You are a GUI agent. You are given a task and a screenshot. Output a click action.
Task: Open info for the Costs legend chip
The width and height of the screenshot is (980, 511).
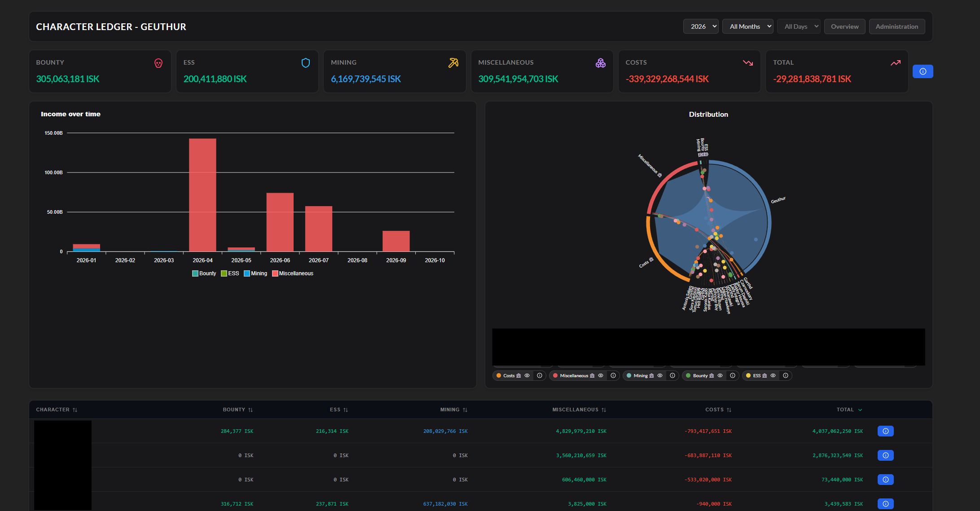click(x=540, y=376)
